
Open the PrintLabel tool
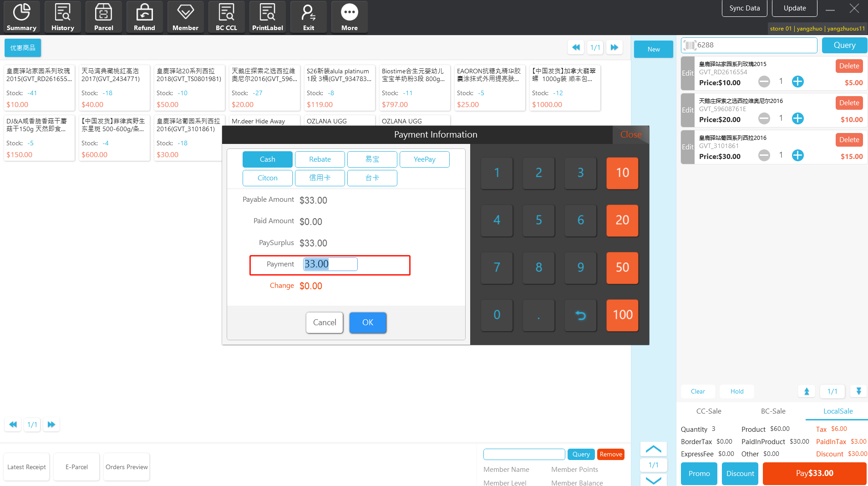click(x=267, y=17)
